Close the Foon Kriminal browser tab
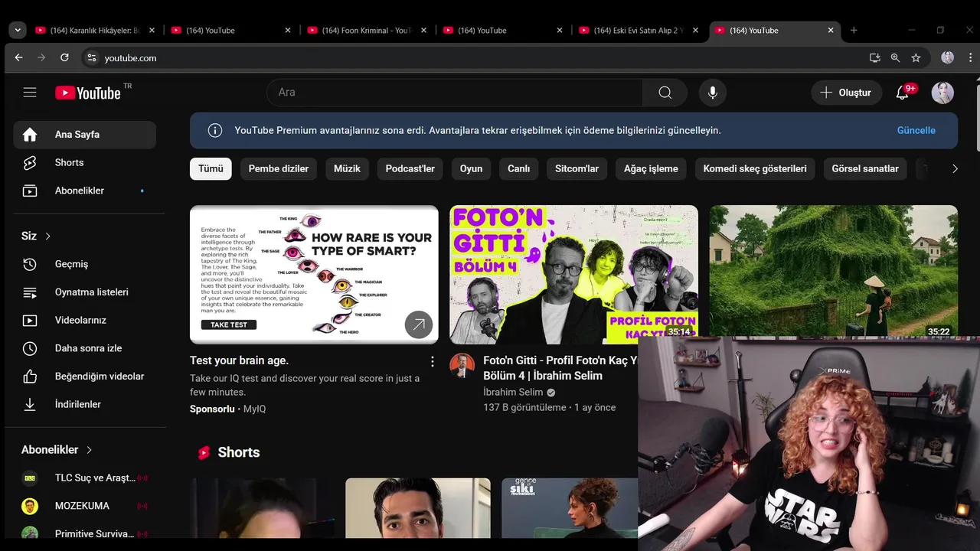 point(423,31)
